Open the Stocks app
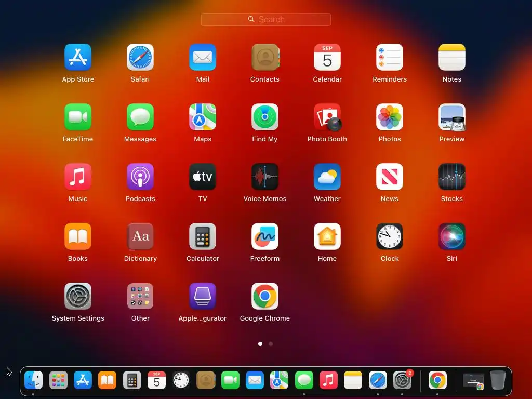The height and width of the screenshot is (399, 532). click(452, 177)
